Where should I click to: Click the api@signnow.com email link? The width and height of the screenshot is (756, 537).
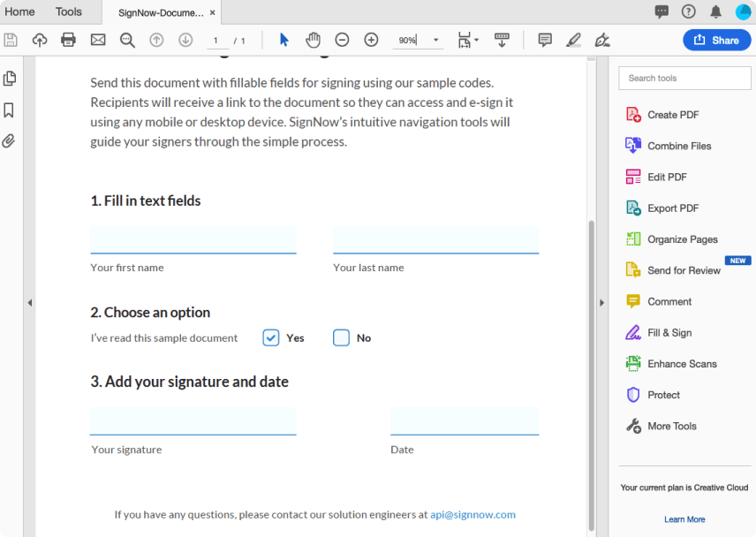tap(475, 514)
